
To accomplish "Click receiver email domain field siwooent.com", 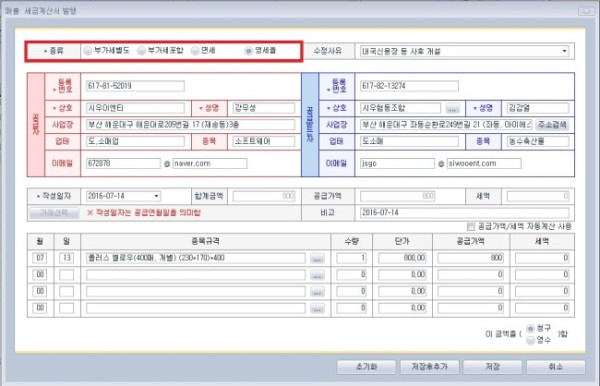I will tap(484, 163).
